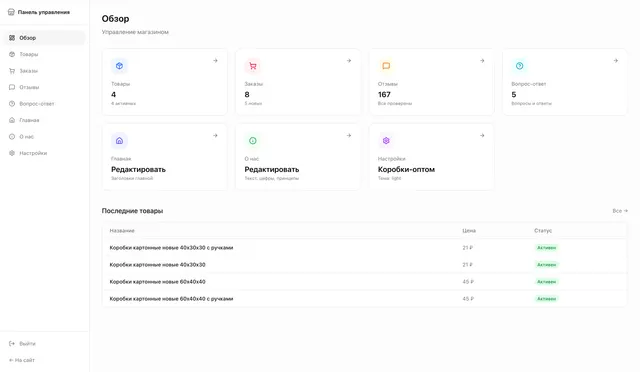Click the orders count 8
The width and height of the screenshot is (640, 372).
(x=247, y=94)
